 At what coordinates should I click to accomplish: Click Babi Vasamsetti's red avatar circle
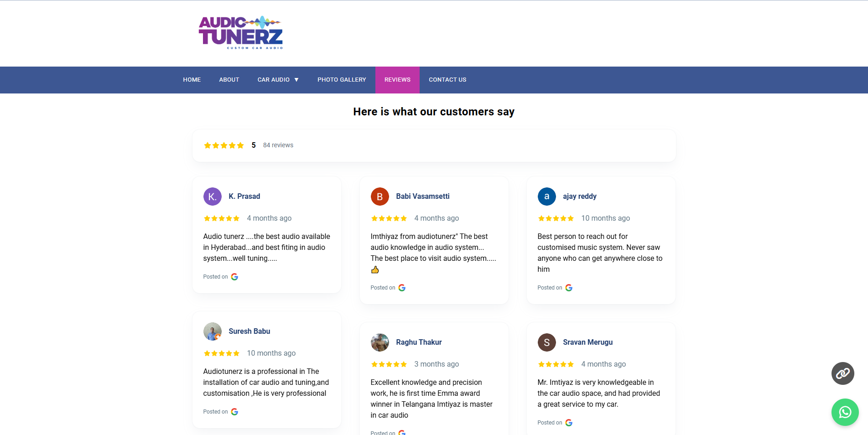(379, 197)
